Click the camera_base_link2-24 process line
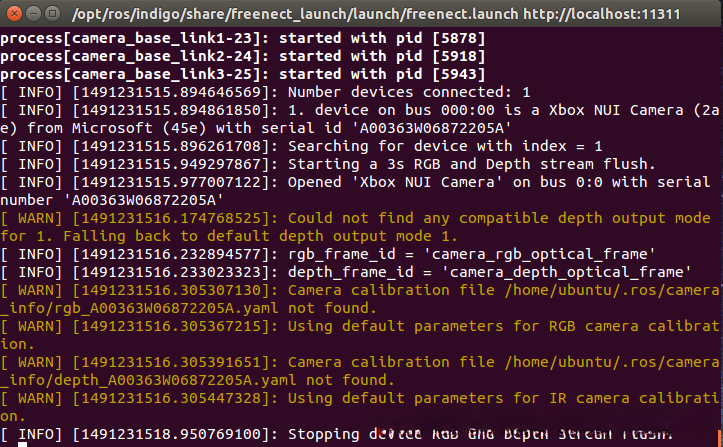This screenshot has height=447, width=723. click(x=242, y=56)
